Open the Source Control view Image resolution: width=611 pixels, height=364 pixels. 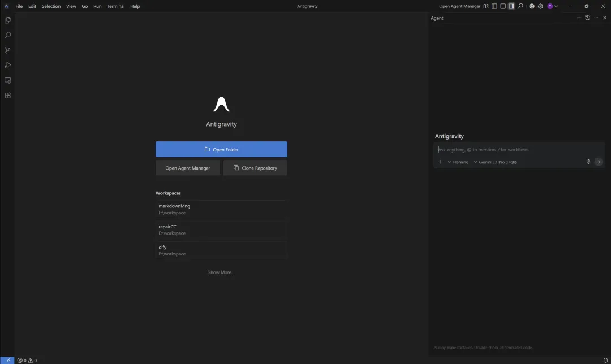(7, 50)
